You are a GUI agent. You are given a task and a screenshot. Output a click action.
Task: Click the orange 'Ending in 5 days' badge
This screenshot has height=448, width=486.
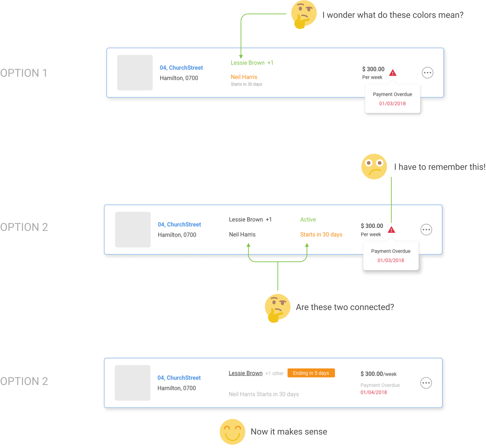[x=311, y=373]
